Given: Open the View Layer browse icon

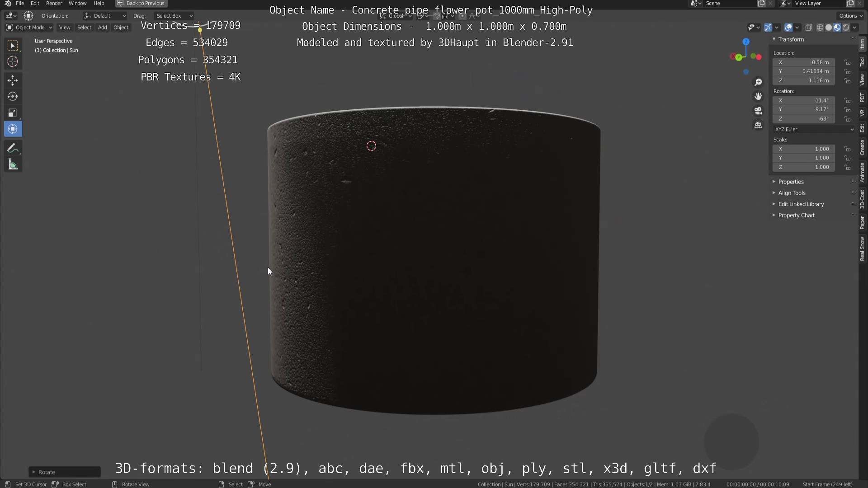Looking at the screenshot, I should (x=785, y=3).
